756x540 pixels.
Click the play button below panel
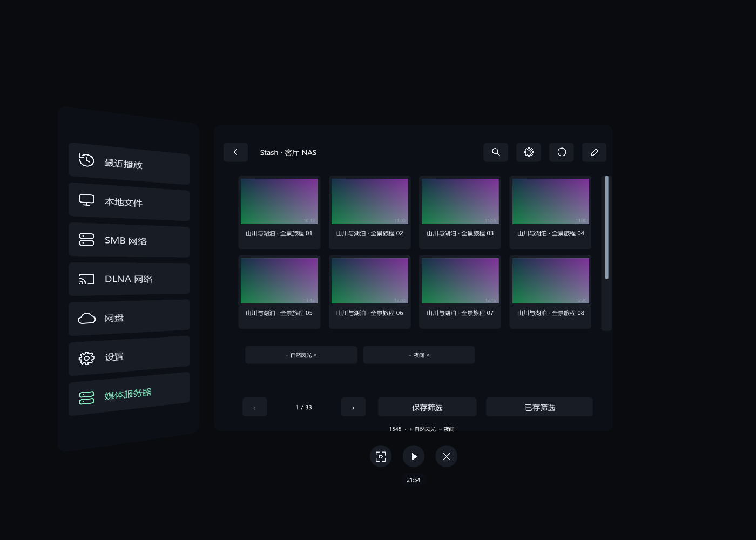[414, 456]
